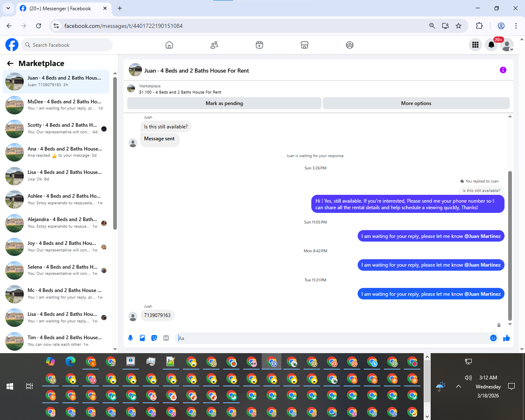Click Search Facebook field
The height and width of the screenshot is (420, 525).
tap(66, 45)
